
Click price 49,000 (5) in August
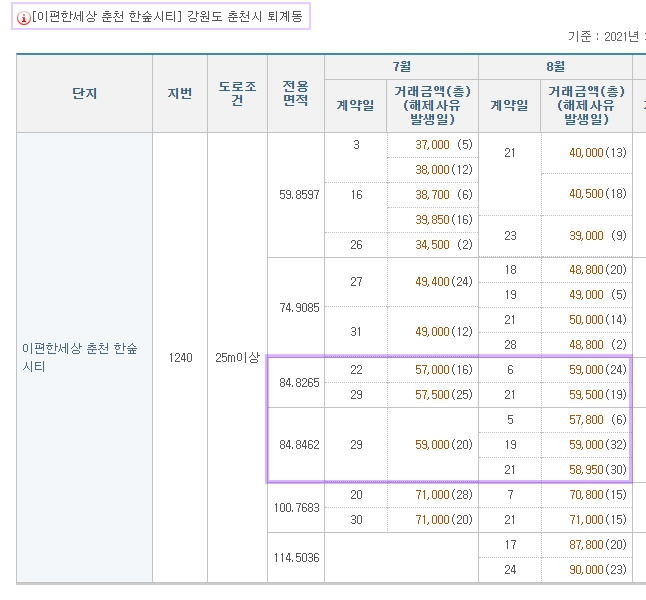pyautogui.click(x=598, y=295)
